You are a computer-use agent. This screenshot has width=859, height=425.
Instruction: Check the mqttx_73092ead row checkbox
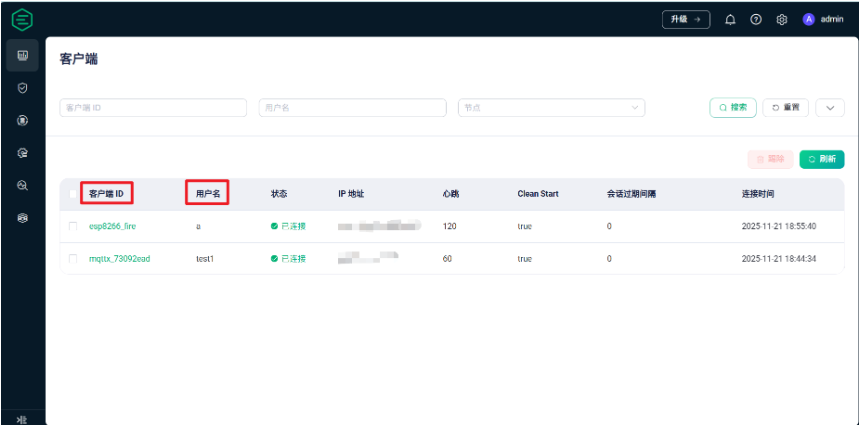point(73,259)
